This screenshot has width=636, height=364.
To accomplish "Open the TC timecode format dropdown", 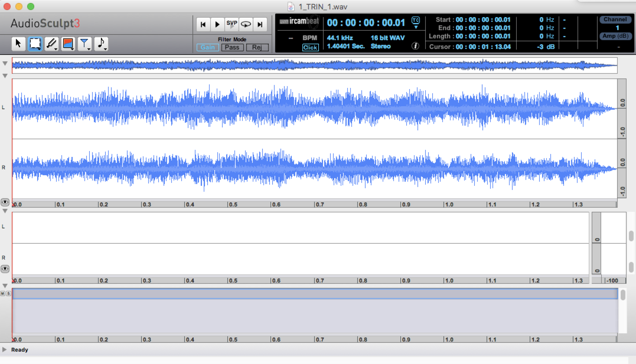I will [416, 22].
